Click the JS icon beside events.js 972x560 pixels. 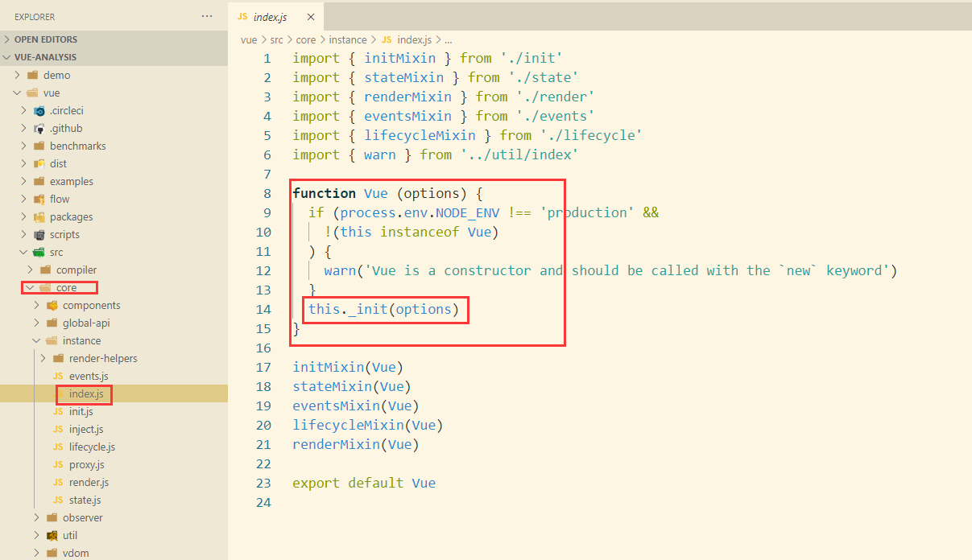[58, 377]
